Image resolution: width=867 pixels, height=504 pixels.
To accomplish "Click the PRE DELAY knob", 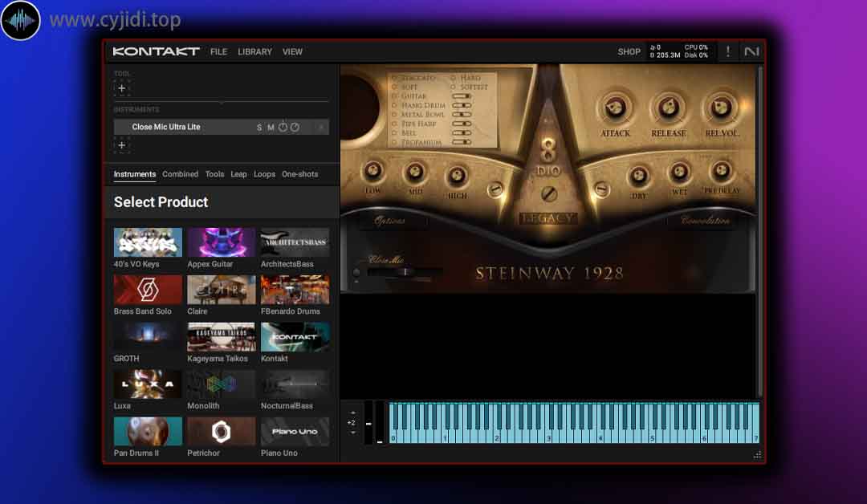I will click(722, 171).
